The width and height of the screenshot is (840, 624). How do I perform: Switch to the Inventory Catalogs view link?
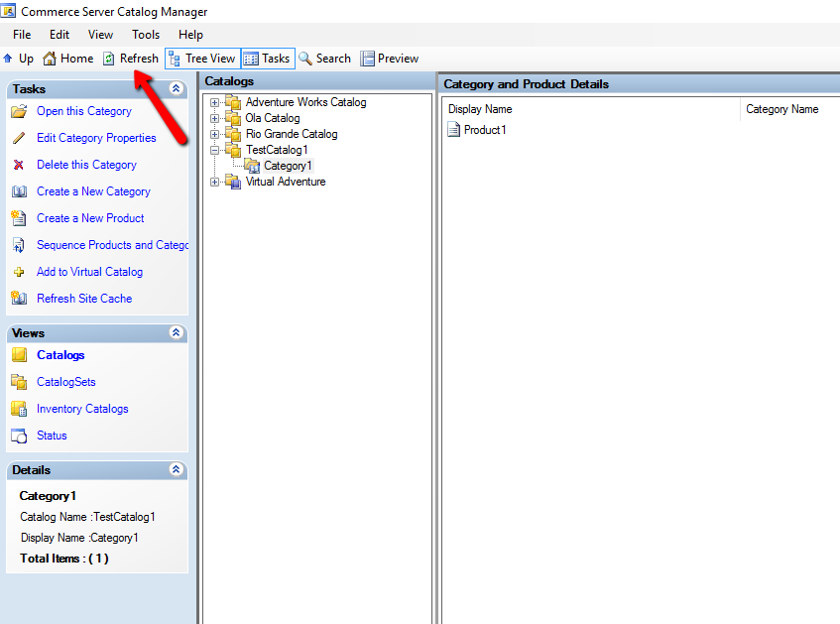[82, 409]
